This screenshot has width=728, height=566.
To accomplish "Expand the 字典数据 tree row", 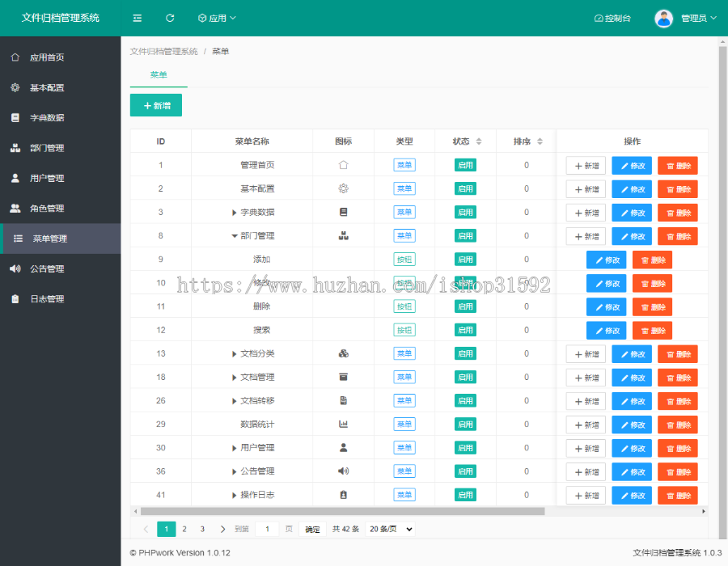I will (234, 213).
